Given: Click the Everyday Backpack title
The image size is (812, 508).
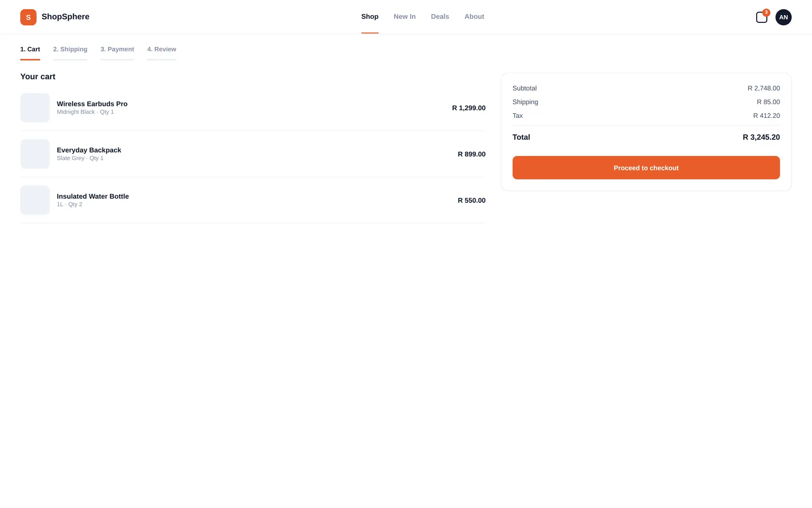Looking at the screenshot, I should (89, 150).
